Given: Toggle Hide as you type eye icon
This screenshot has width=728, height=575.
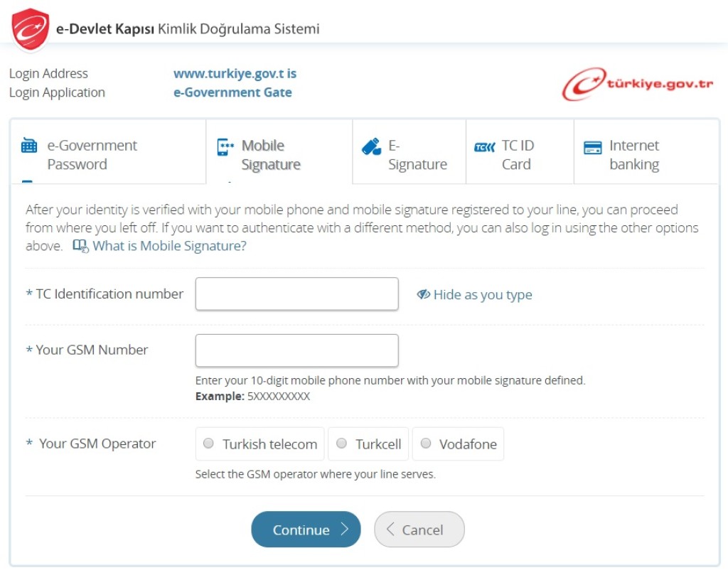Looking at the screenshot, I should click(424, 295).
